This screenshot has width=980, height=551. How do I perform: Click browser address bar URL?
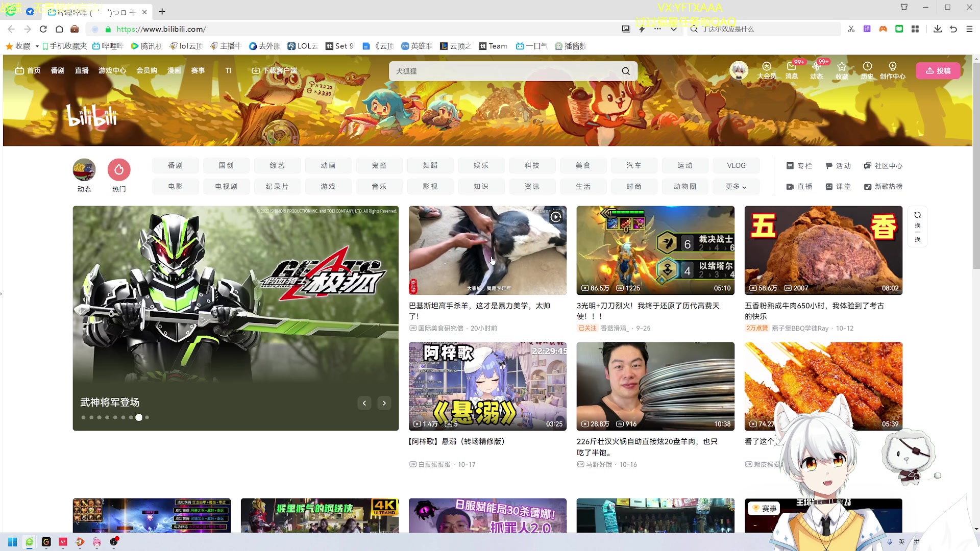161,29
